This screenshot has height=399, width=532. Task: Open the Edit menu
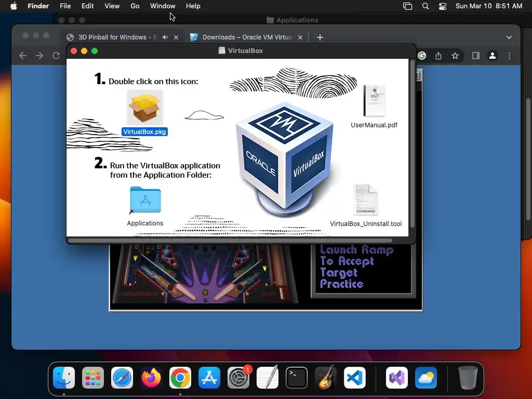coord(87,6)
